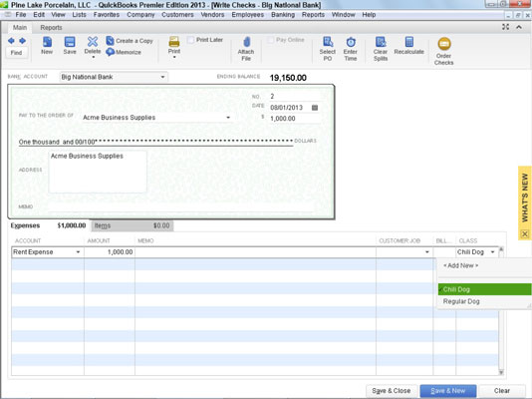
Task: Click the Clear Splits icon
Action: (x=381, y=42)
